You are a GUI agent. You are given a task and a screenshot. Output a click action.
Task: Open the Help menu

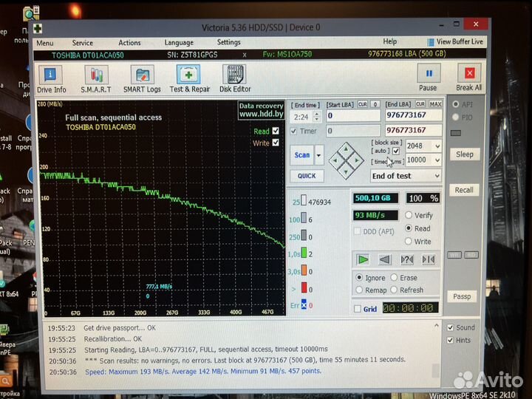390,41
